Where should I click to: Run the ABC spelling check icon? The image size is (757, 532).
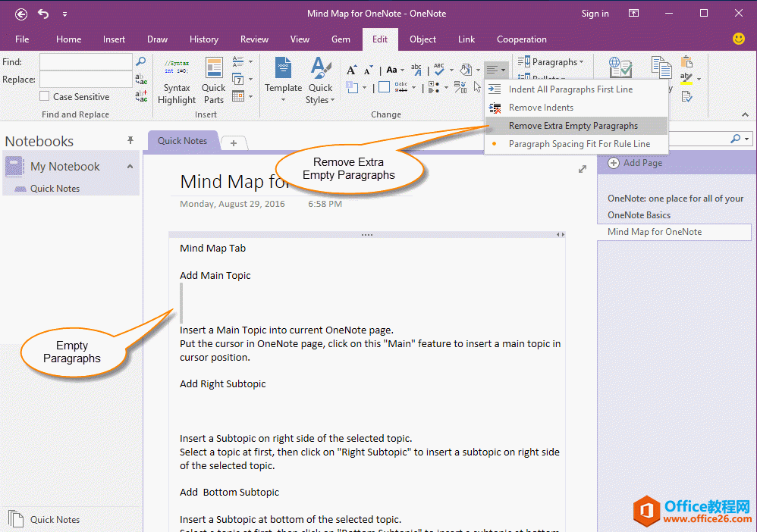click(x=438, y=68)
